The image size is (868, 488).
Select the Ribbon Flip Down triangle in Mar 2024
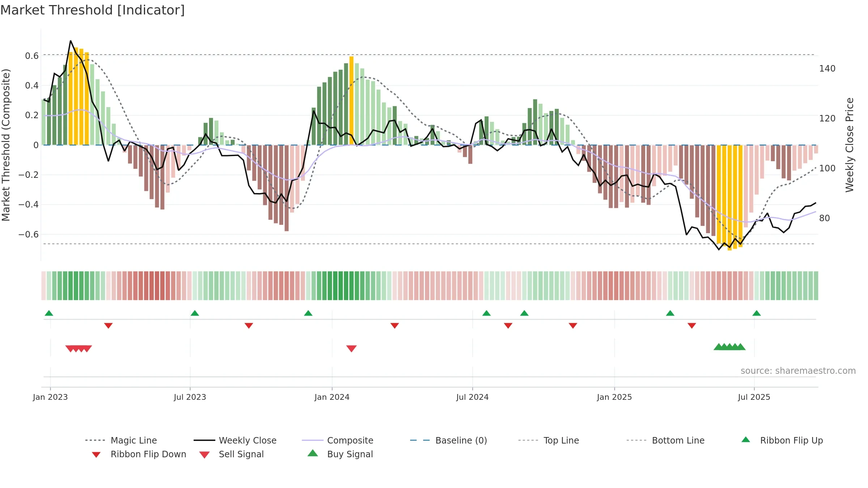(395, 326)
